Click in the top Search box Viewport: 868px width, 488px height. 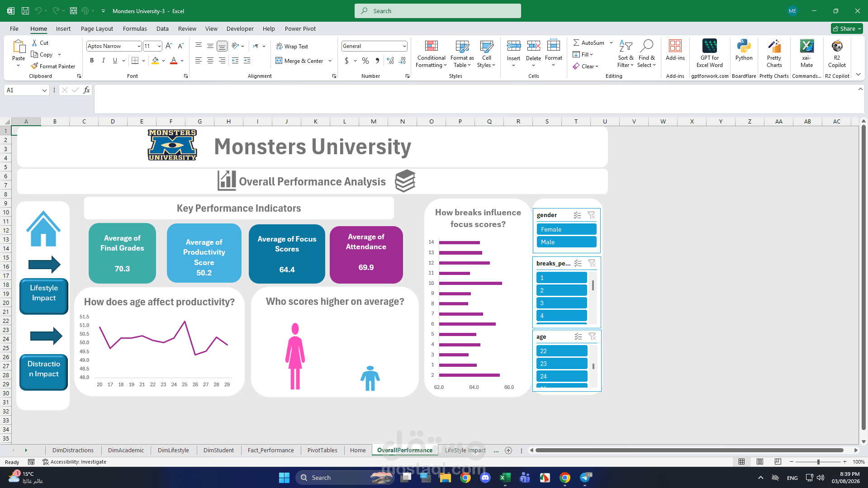pyautogui.click(x=437, y=11)
